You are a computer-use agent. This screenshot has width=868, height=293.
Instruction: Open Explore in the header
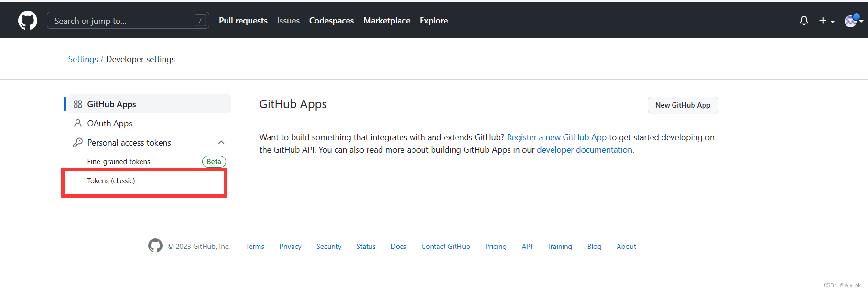434,21
